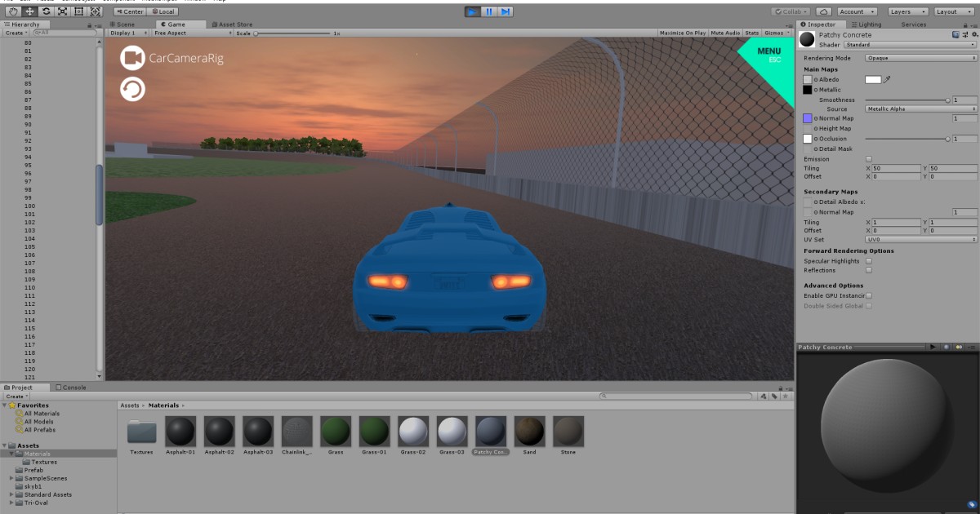Pick Albedo color with the eyedropper

[x=887, y=79]
